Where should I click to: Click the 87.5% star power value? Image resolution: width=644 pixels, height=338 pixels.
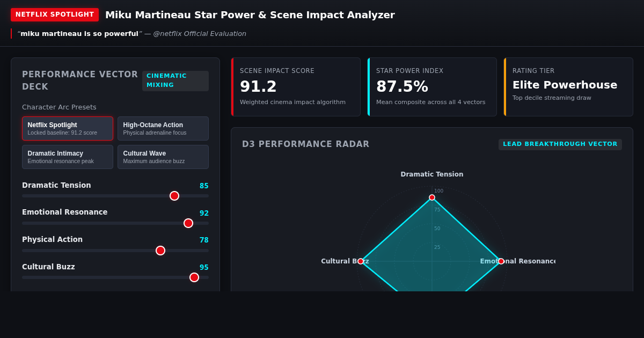[402, 86]
